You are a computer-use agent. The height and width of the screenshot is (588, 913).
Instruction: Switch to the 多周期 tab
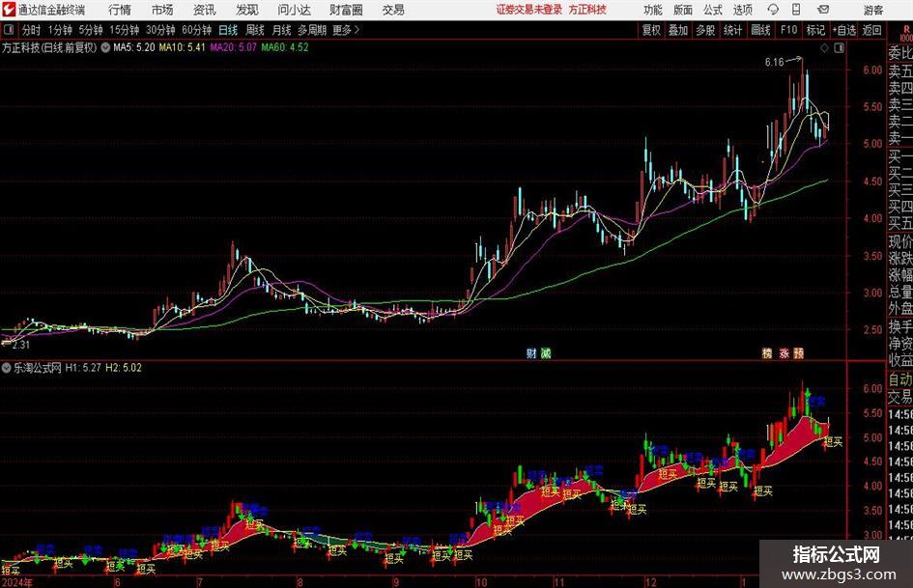pyautogui.click(x=312, y=30)
